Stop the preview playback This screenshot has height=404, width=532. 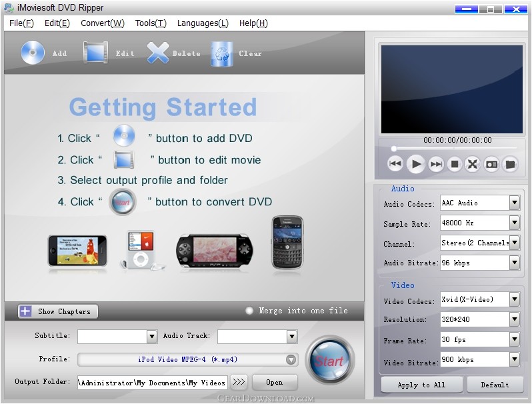[455, 164]
